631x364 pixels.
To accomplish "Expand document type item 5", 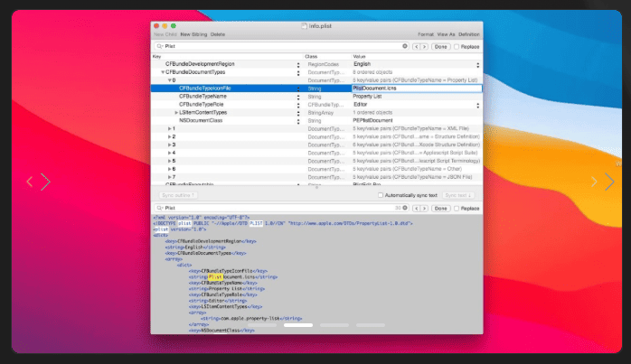I will tap(169, 161).
